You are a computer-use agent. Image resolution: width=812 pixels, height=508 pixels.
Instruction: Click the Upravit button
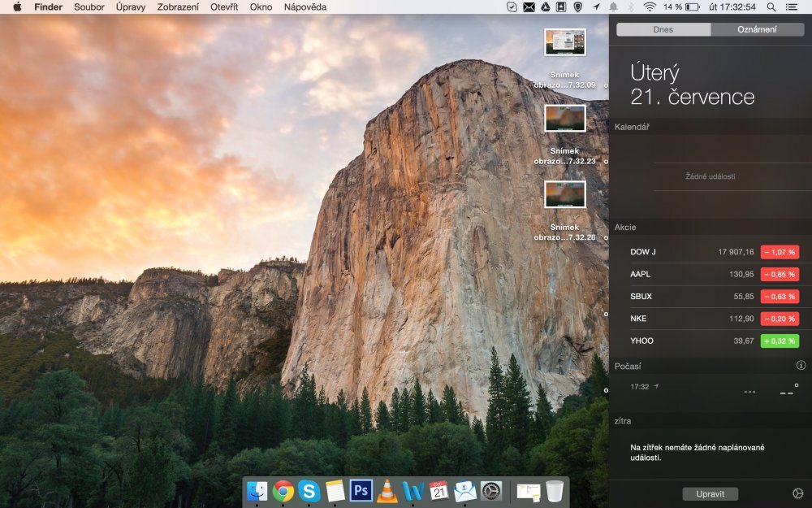[710, 493]
